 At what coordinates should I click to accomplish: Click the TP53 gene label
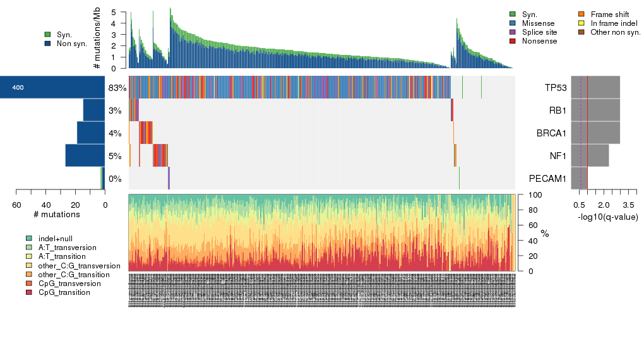554,88
